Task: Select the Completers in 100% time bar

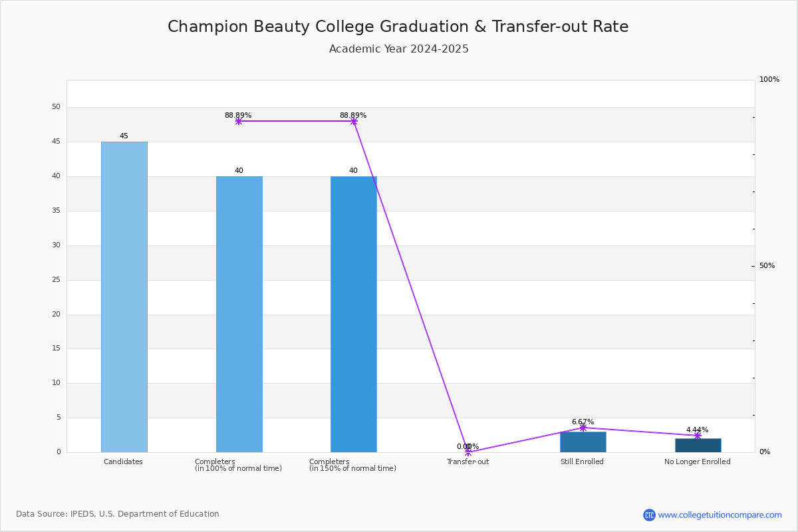Action: point(239,314)
